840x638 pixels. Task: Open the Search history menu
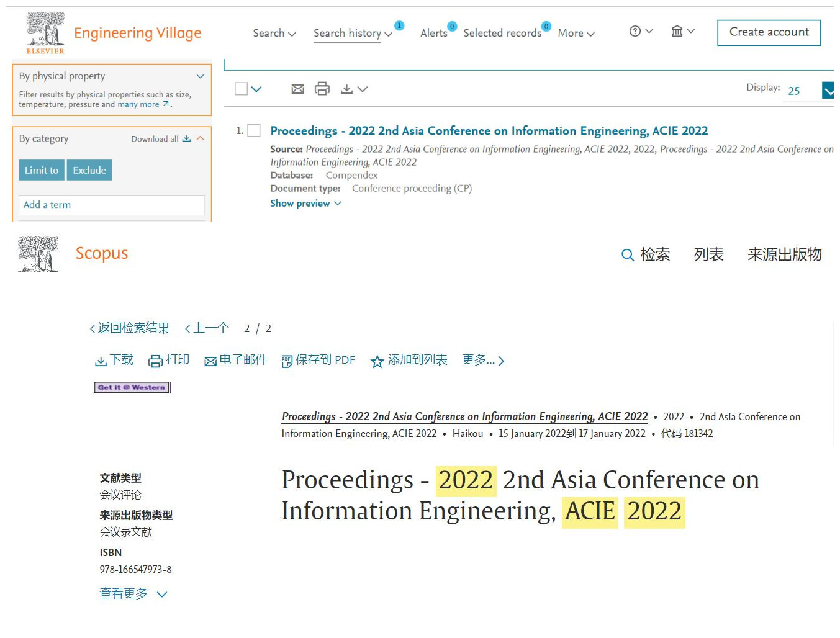pyautogui.click(x=353, y=33)
